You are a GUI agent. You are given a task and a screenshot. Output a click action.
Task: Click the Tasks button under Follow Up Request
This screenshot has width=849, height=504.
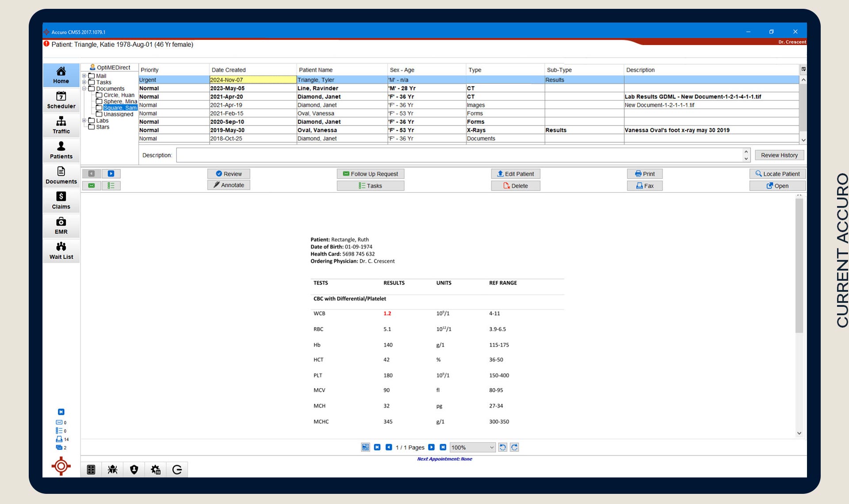click(x=371, y=186)
